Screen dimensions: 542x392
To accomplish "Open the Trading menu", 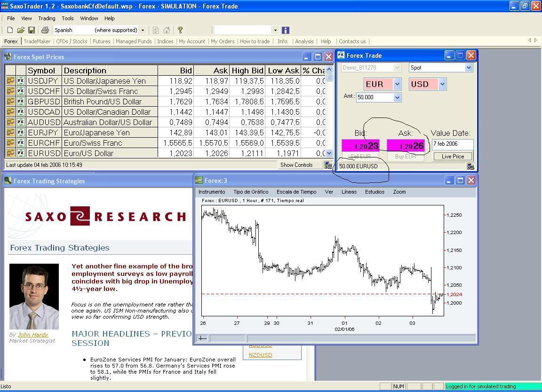I will coord(47,18).
